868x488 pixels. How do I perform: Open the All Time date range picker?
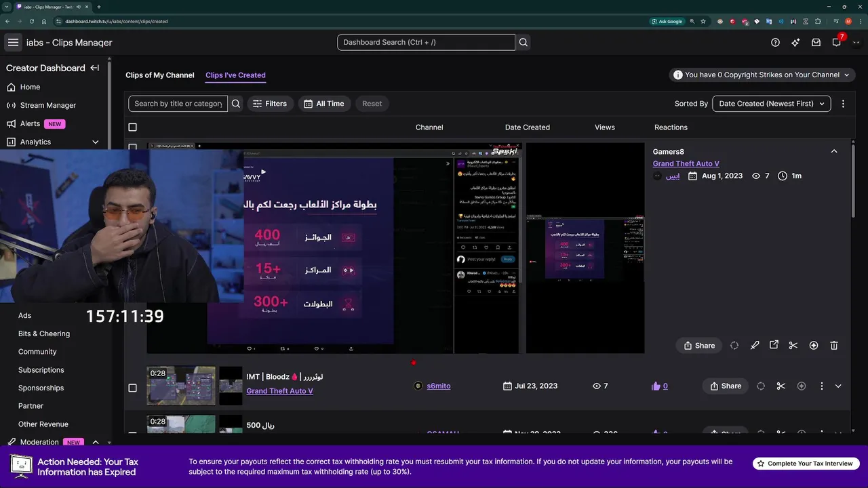click(324, 104)
